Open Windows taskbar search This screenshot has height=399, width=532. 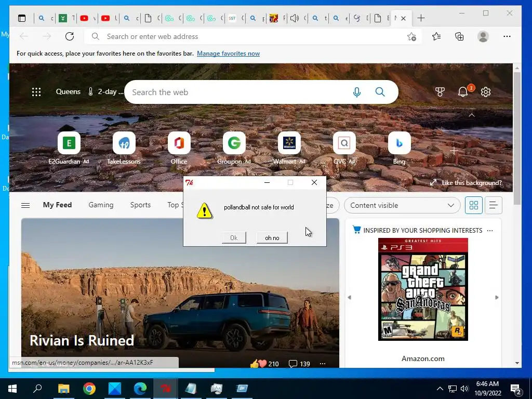(37, 389)
